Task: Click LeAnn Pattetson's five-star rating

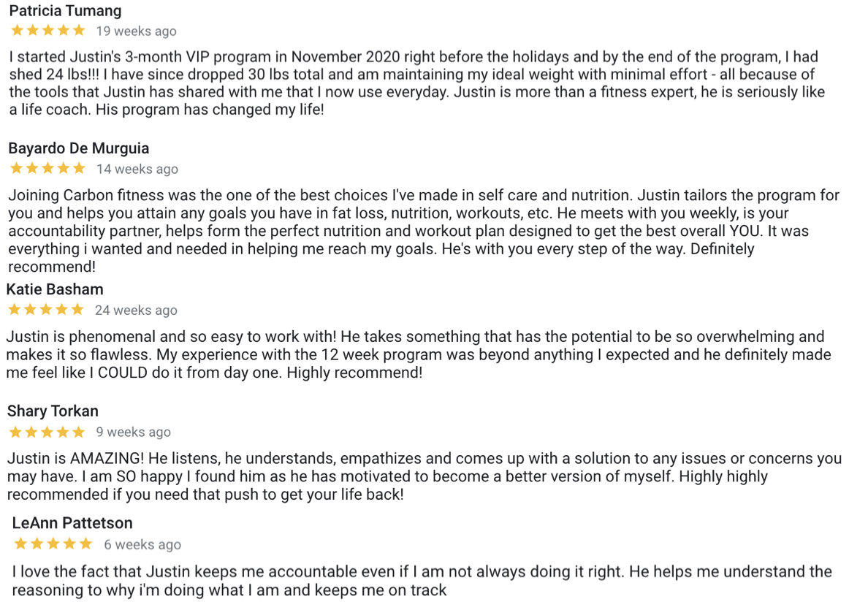Action: point(53,544)
